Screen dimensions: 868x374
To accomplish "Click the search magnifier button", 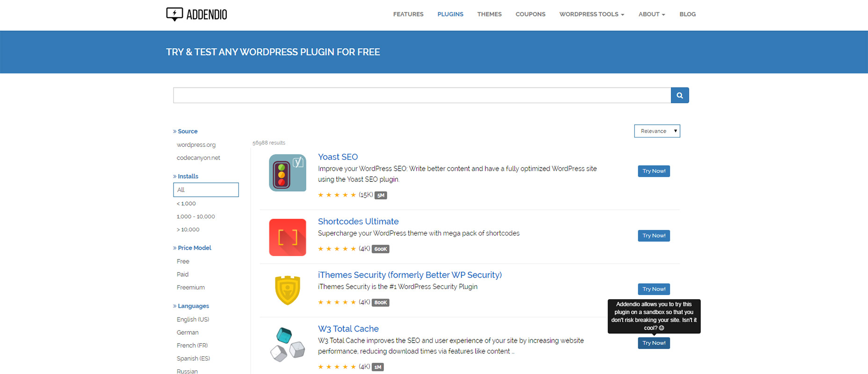I will pos(680,95).
